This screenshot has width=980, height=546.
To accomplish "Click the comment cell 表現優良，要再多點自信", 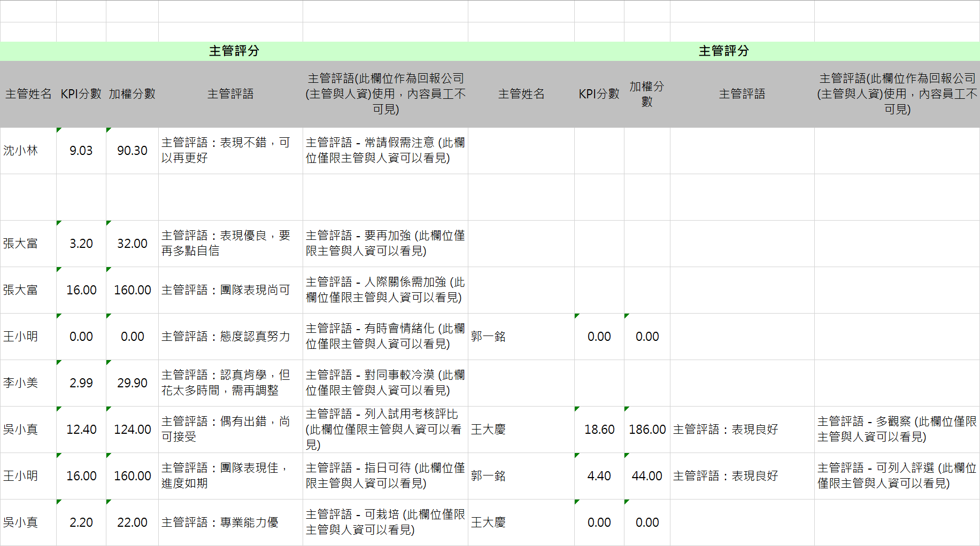I will [230, 244].
